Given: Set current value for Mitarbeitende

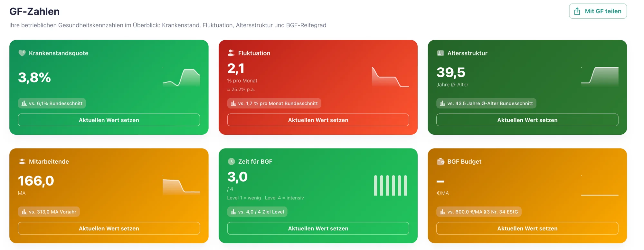Looking at the screenshot, I should click(x=109, y=228).
